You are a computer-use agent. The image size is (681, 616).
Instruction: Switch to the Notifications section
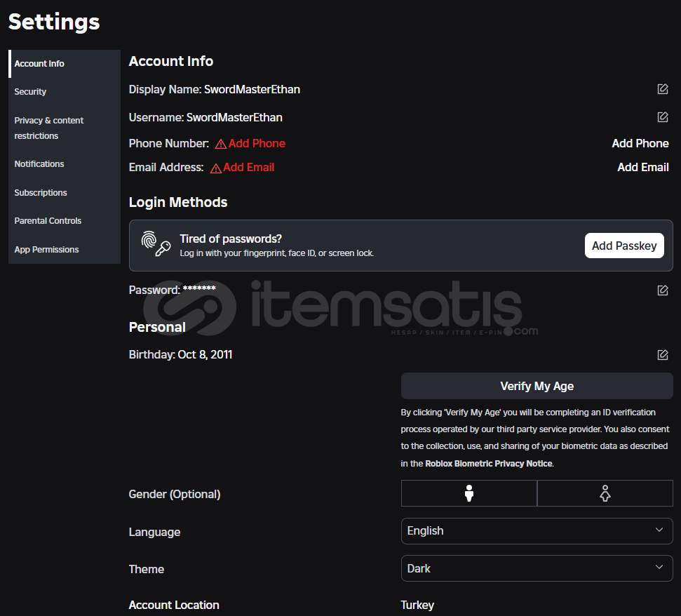pyautogui.click(x=39, y=164)
